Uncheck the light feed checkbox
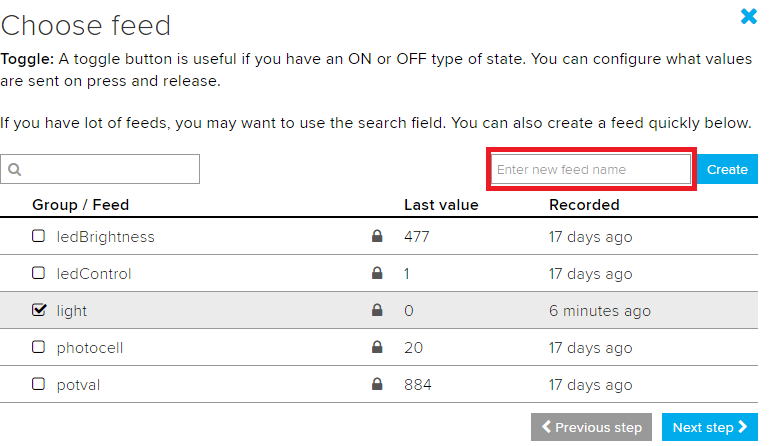Screen dimensions: 774x446 click(39, 311)
